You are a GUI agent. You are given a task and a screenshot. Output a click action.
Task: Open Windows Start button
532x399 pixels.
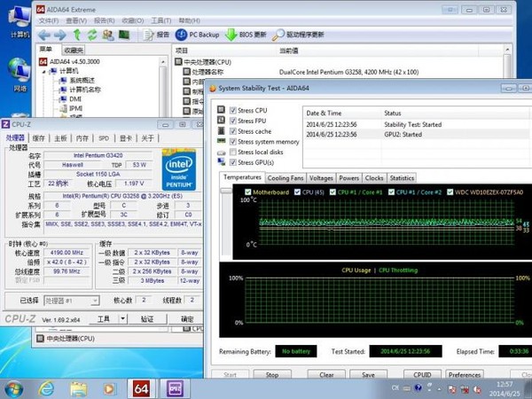[14, 388]
